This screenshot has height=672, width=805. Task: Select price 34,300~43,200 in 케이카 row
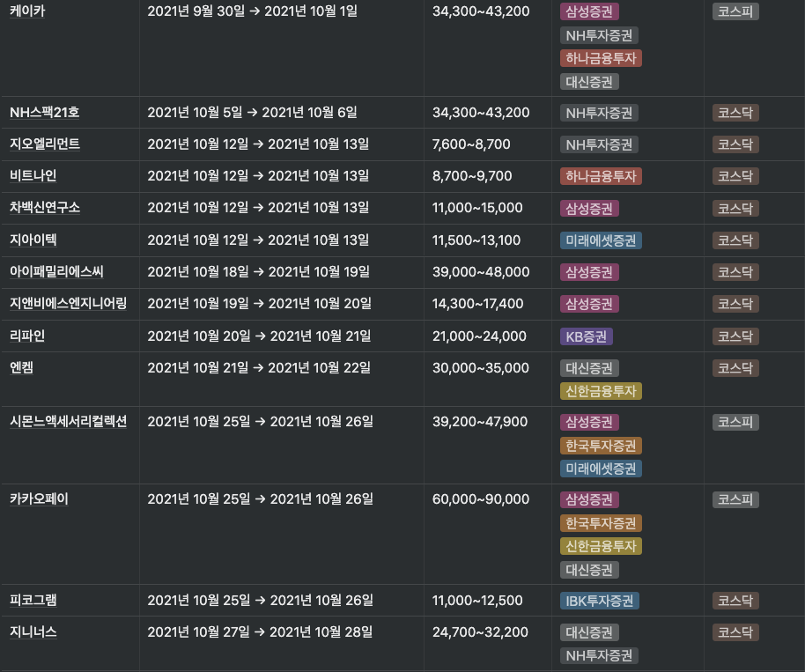(x=481, y=11)
